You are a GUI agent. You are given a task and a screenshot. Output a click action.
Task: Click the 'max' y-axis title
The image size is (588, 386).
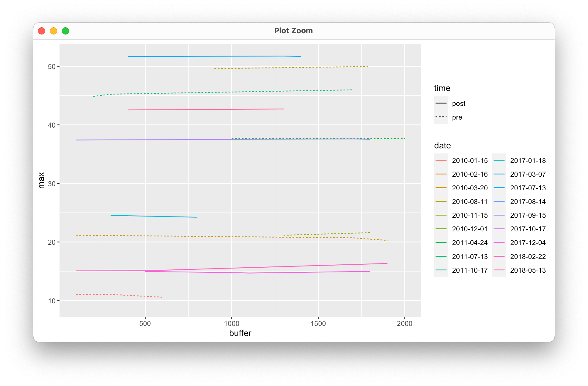coord(41,180)
